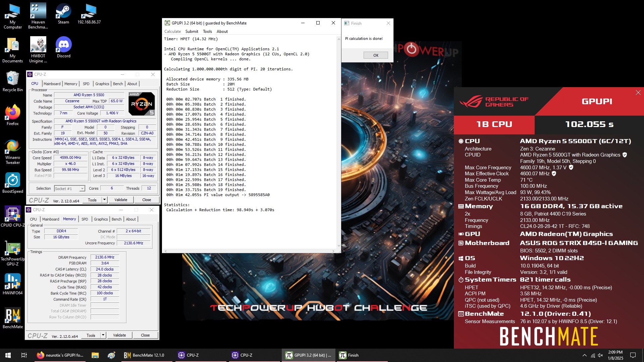The image size is (644, 362).
Task: Click Close button in upper CPU-Z
Action: pyautogui.click(x=147, y=200)
